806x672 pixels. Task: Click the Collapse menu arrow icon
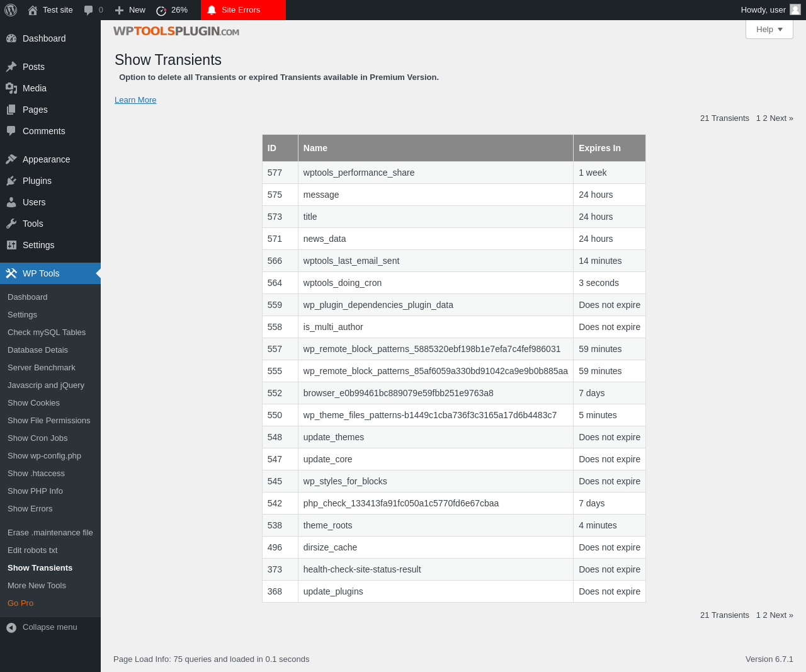click(11, 627)
